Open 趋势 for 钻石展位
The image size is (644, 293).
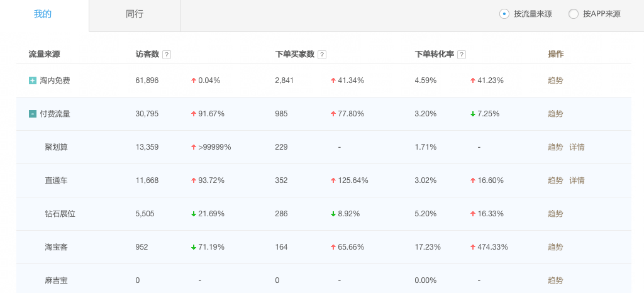click(x=555, y=214)
